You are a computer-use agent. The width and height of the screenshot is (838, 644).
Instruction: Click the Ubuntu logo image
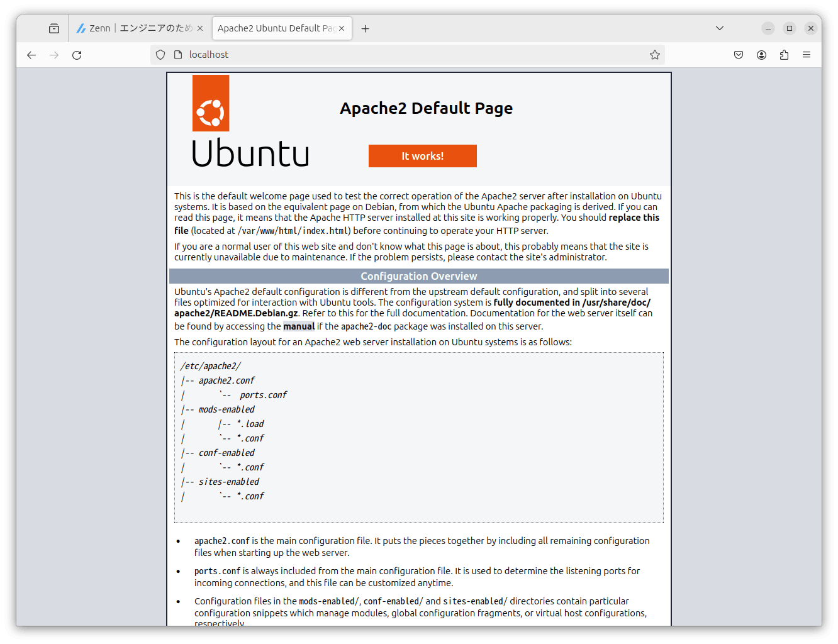[250, 121]
